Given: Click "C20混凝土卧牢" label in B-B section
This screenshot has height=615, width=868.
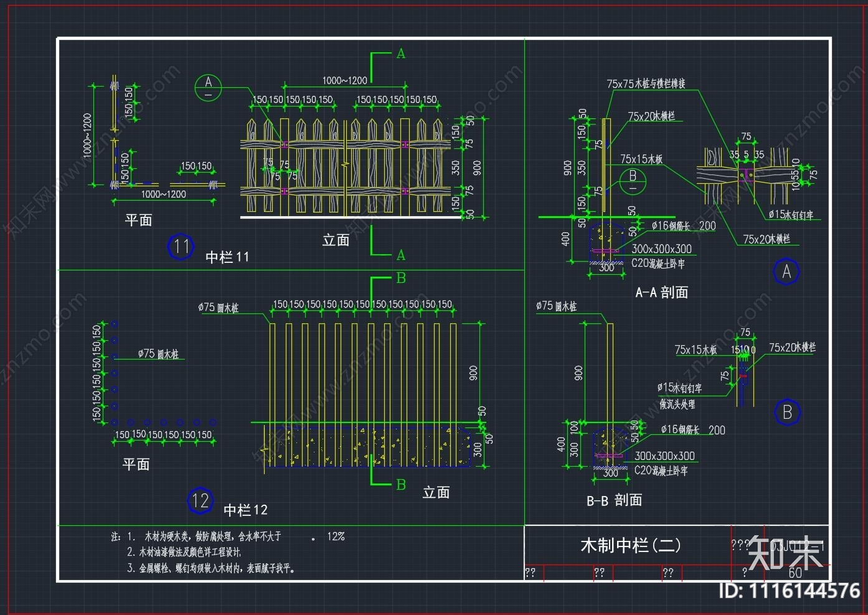Looking at the screenshot, I should pos(661,471).
